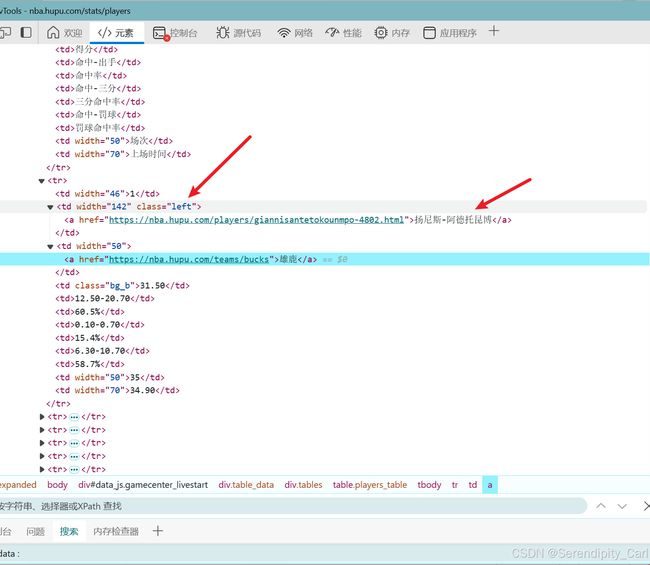650x565 pixels.
Task: Select the div.tables breadcrumb
Action: 303,485
